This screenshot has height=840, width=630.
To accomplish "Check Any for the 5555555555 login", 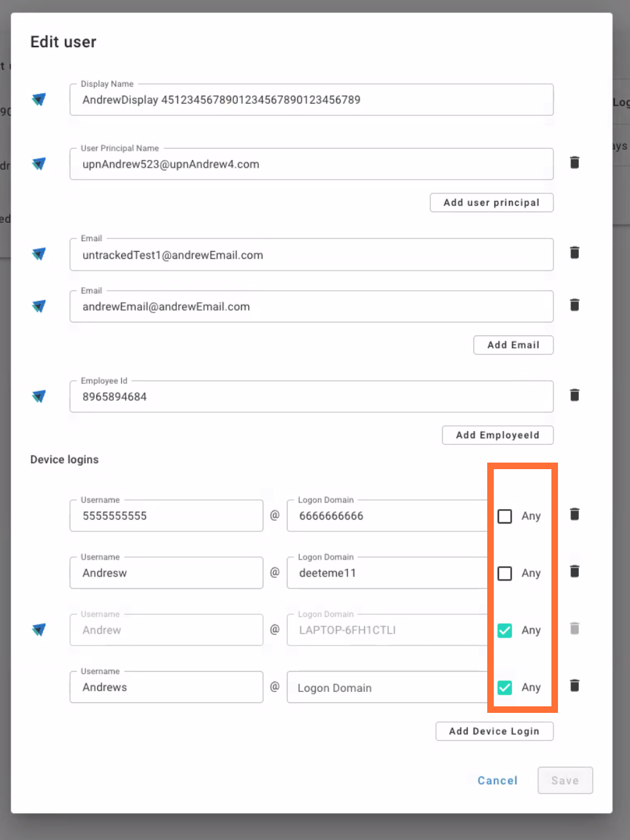I will click(505, 516).
